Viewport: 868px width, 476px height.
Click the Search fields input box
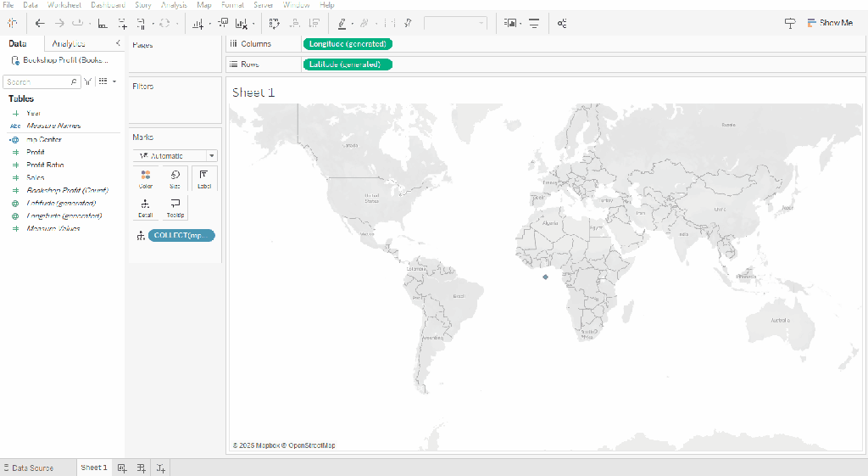[37, 81]
